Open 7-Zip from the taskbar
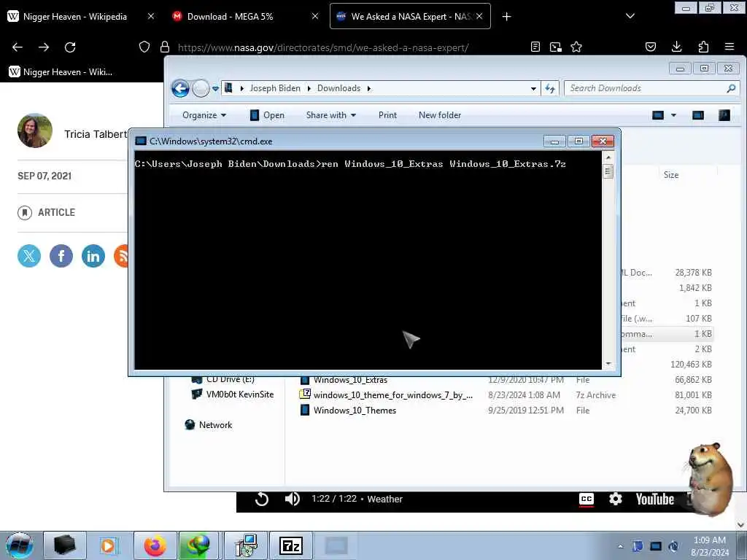The height and width of the screenshot is (560, 747). 291,545
